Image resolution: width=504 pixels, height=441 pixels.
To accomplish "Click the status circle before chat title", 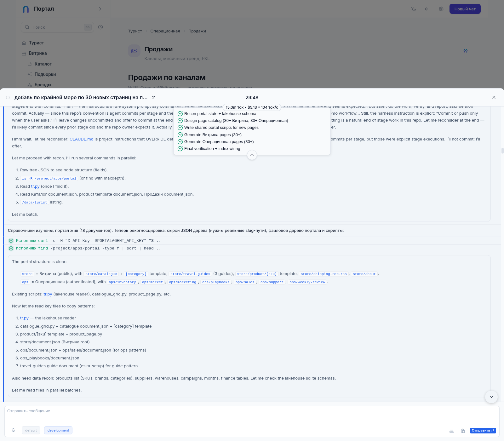I will [x=8, y=98].
